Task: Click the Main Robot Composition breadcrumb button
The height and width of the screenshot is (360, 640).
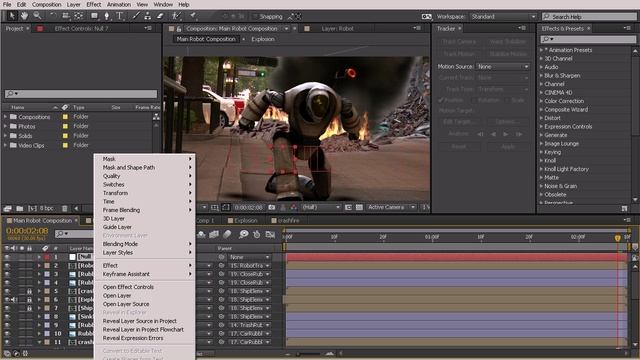Action: pos(206,39)
